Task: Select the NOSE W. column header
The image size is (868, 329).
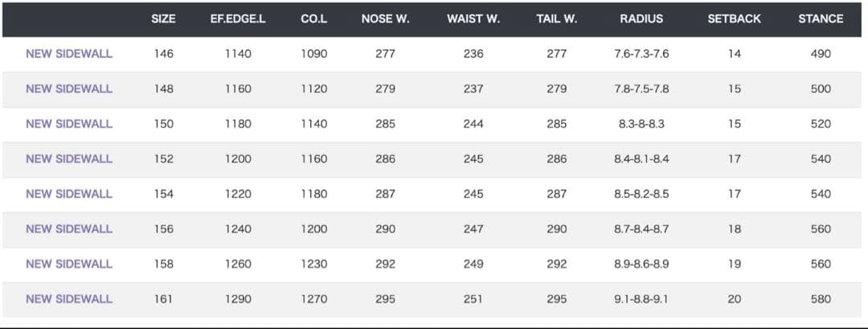Action: pos(385,19)
